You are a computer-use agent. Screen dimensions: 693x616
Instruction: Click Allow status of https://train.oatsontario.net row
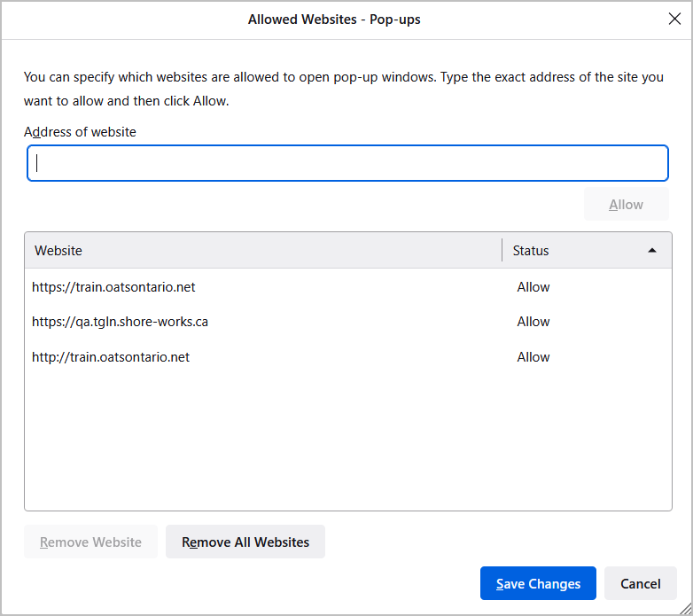click(x=533, y=287)
